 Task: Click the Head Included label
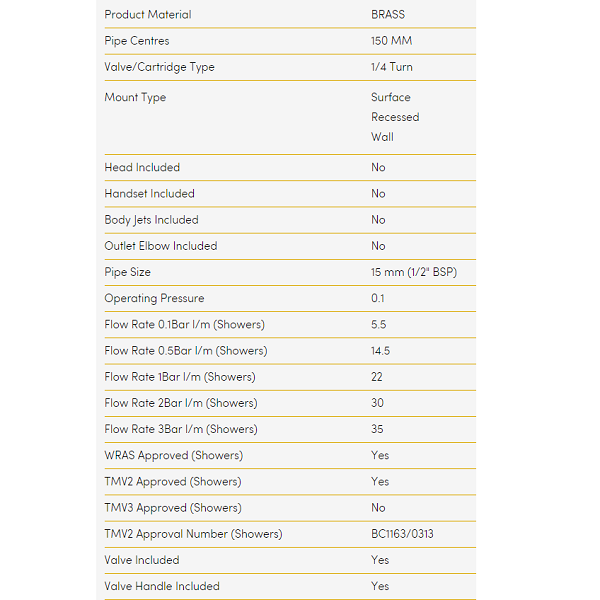click(142, 167)
